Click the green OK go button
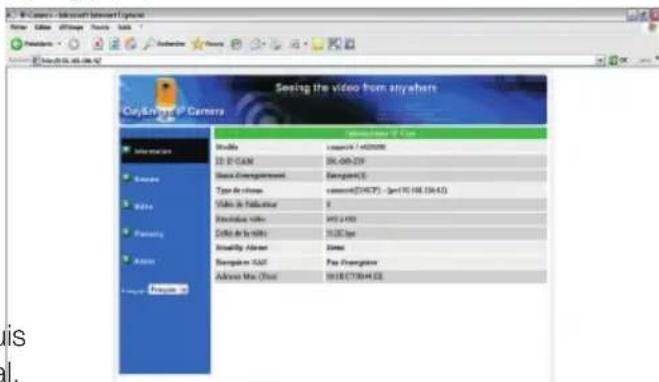 pyautogui.click(x=618, y=61)
